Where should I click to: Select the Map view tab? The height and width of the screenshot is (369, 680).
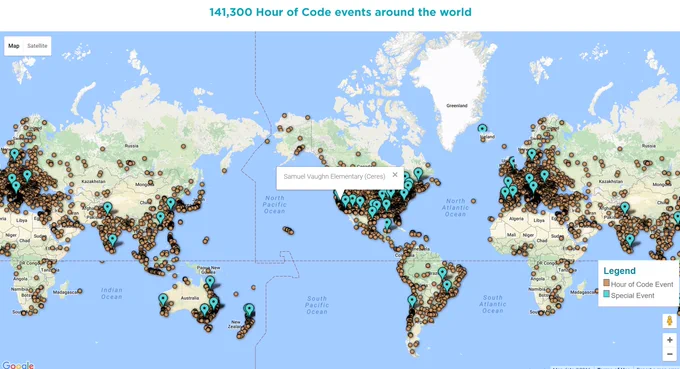[x=14, y=46]
